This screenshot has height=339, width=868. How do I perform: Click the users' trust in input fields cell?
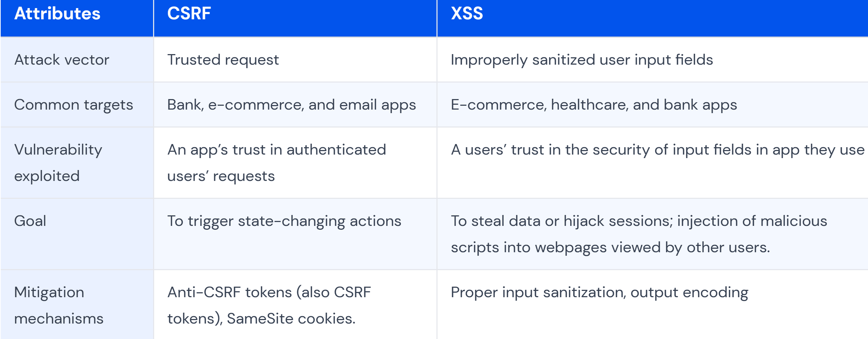(x=657, y=150)
